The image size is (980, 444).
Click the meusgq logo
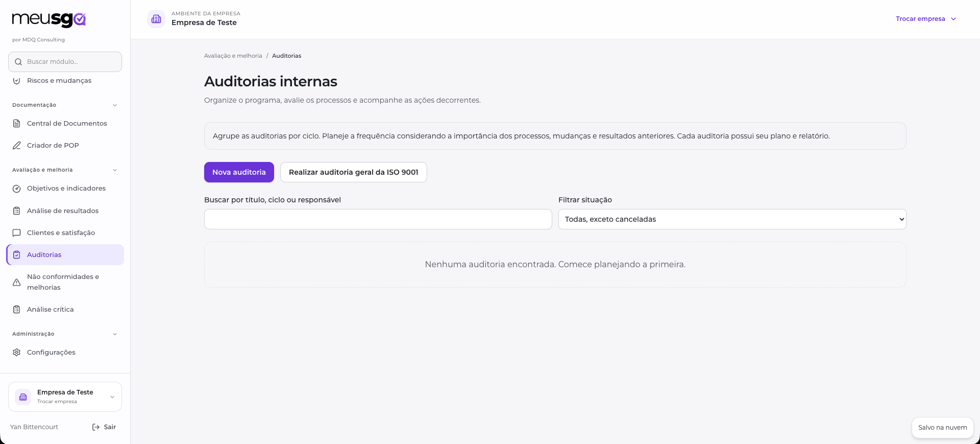coord(49,19)
